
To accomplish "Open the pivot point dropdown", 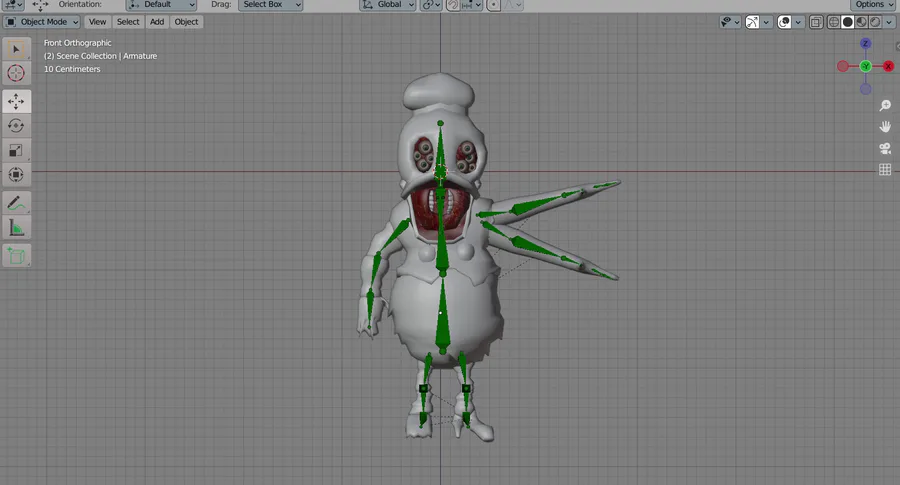I will point(431,5).
